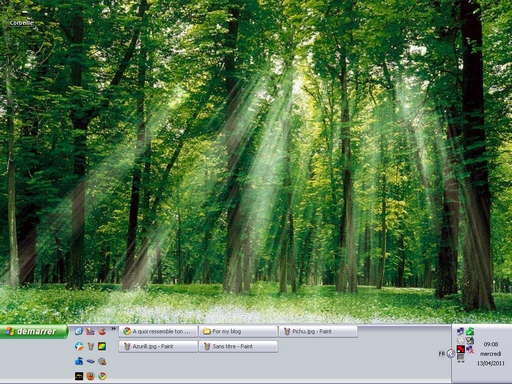Open the demarrer start menu
The width and height of the screenshot is (512, 384).
coord(34,331)
